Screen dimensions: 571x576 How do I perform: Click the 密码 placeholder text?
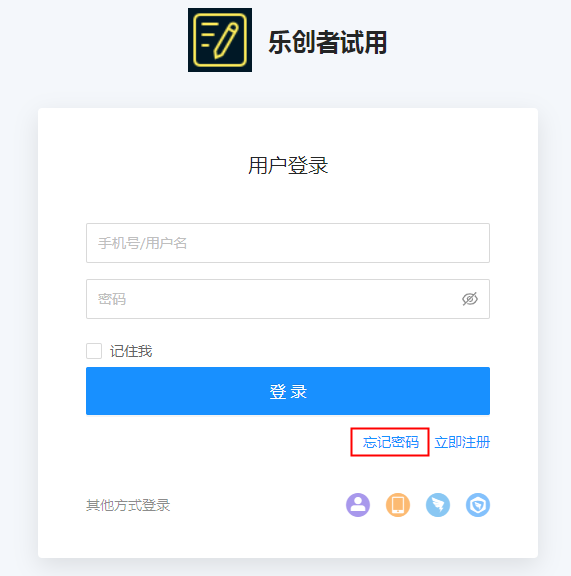[112, 299]
